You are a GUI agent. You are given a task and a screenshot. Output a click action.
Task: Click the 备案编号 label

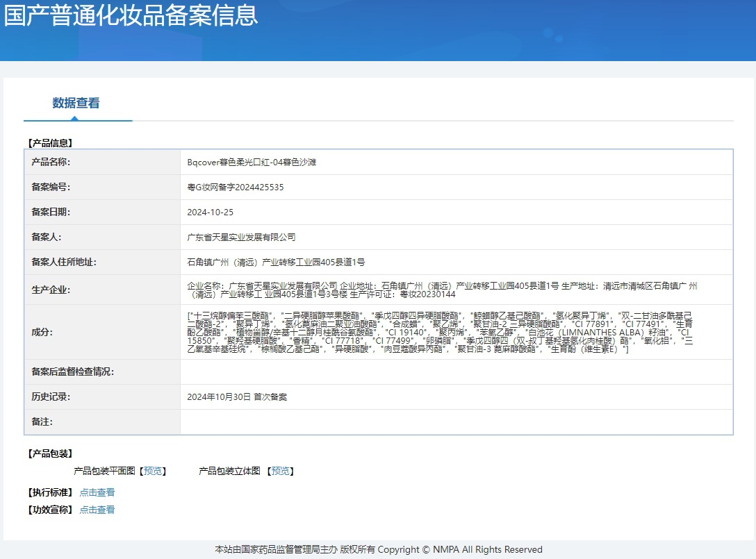pos(51,187)
